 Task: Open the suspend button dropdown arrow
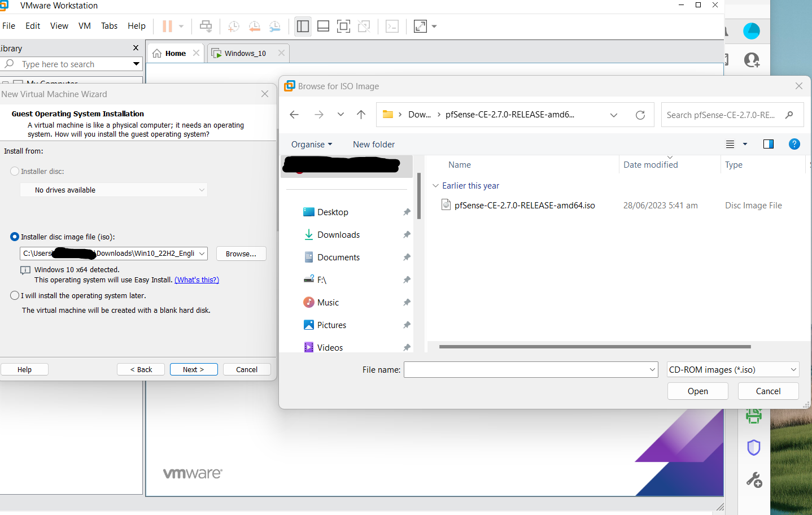click(x=181, y=26)
